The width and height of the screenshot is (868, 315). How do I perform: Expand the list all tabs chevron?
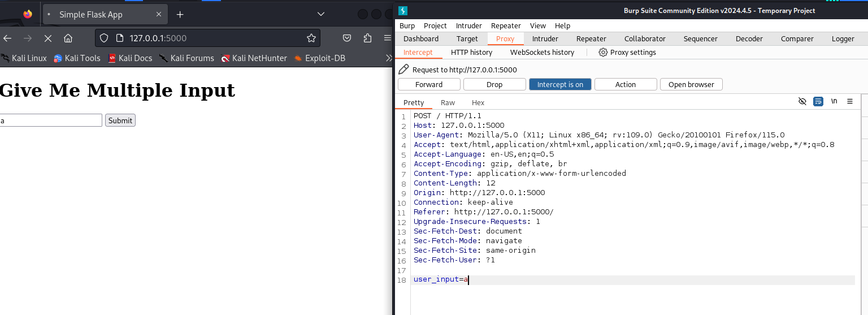click(321, 14)
